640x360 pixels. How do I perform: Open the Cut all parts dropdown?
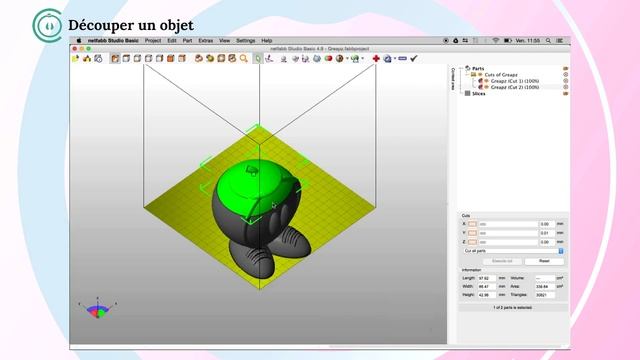(x=513, y=251)
